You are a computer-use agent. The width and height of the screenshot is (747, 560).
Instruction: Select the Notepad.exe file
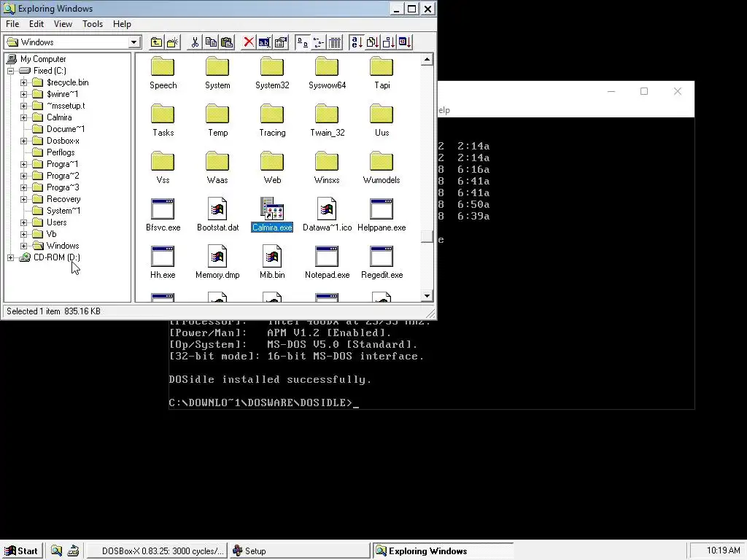(x=328, y=262)
